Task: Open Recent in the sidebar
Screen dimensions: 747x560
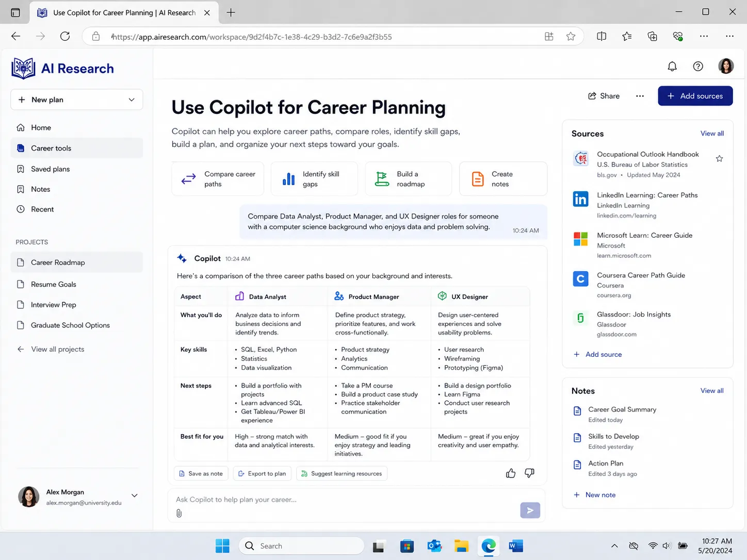Action: [x=76, y=209]
